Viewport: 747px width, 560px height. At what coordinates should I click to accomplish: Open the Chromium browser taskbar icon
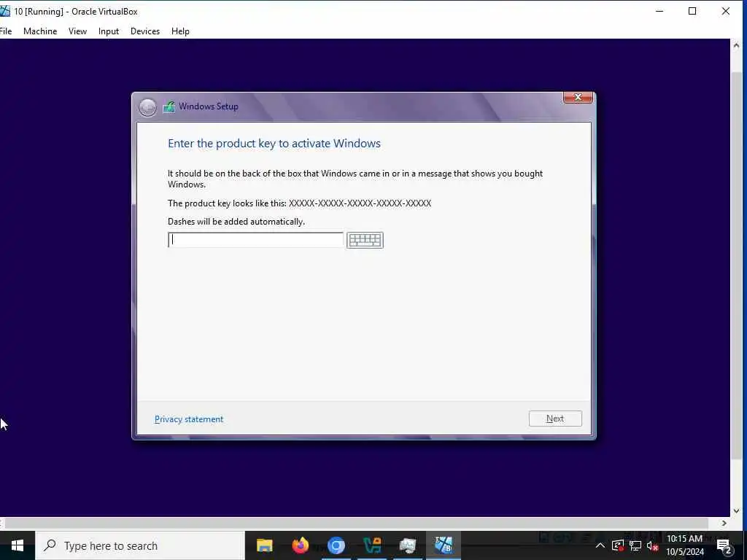(x=336, y=545)
